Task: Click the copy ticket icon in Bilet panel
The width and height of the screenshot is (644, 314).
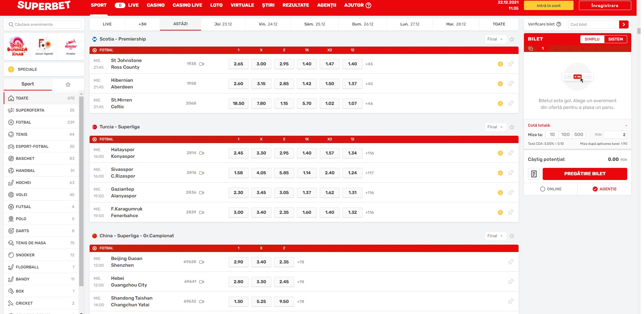Action: pos(531,49)
